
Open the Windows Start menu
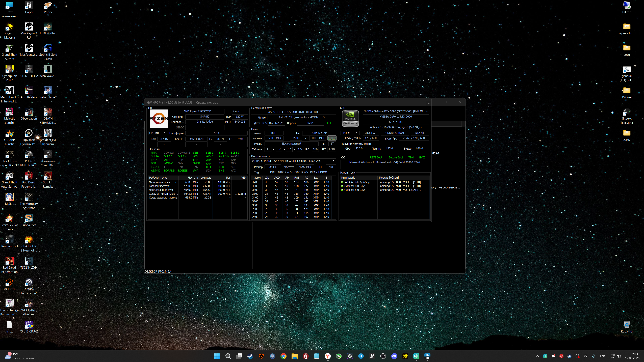(x=217, y=356)
